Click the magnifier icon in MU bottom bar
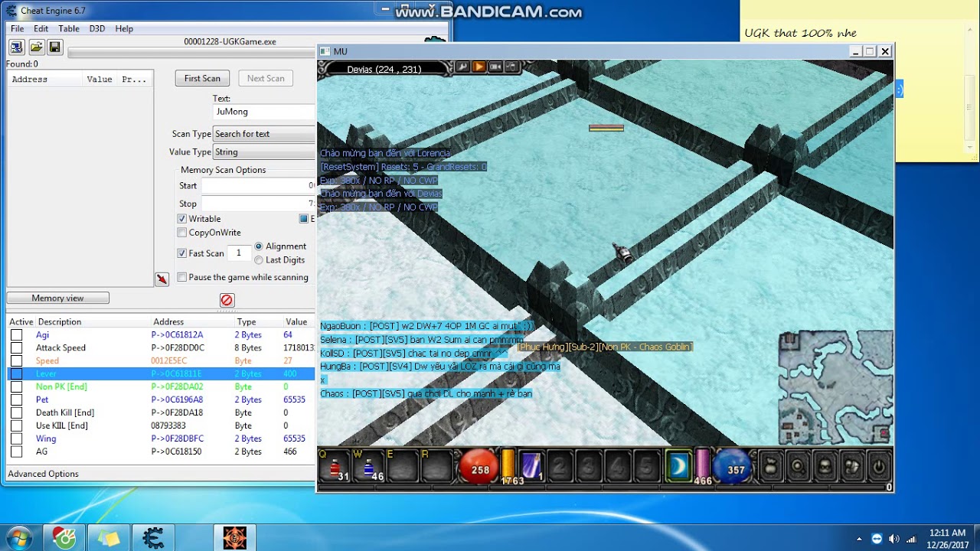 pos(798,466)
